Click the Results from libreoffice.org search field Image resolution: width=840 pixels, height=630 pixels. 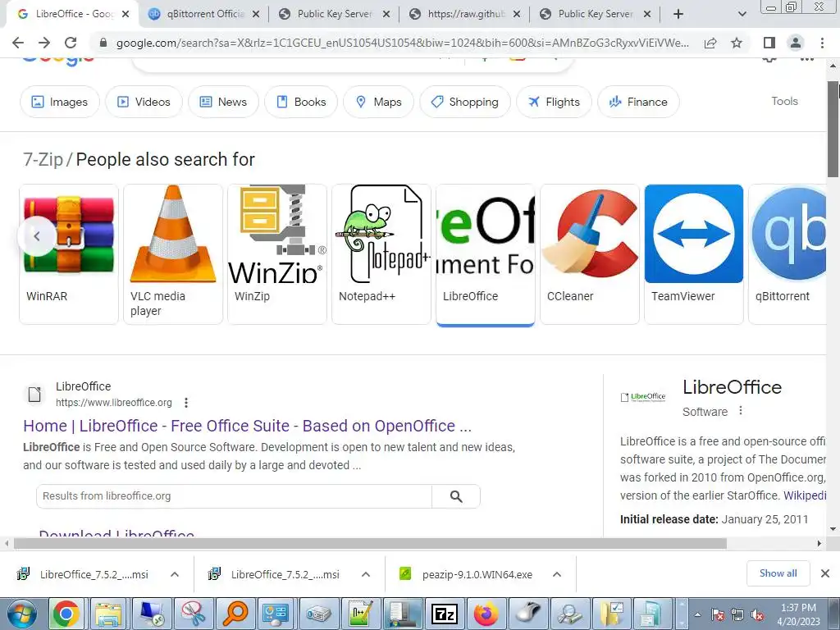tap(234, 496)
